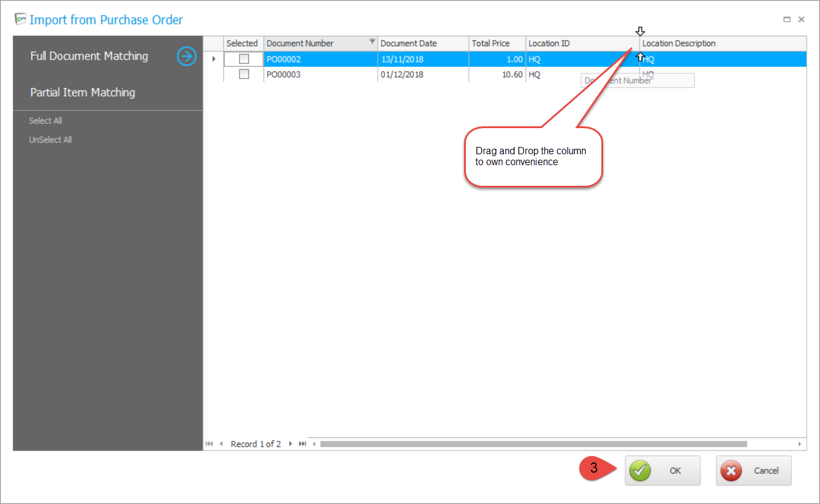Switch to Partial Item Matching
Screen dimensions: 820x504
83,92
